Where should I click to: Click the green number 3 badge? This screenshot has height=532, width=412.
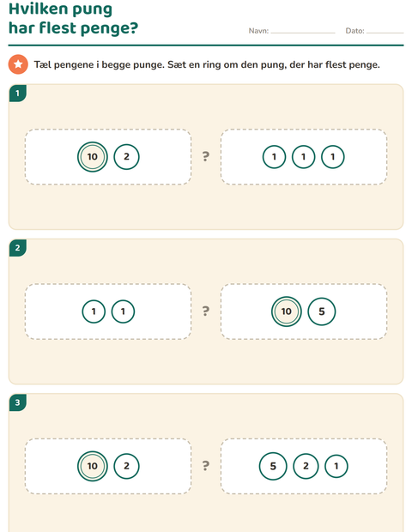coord(18,402)
